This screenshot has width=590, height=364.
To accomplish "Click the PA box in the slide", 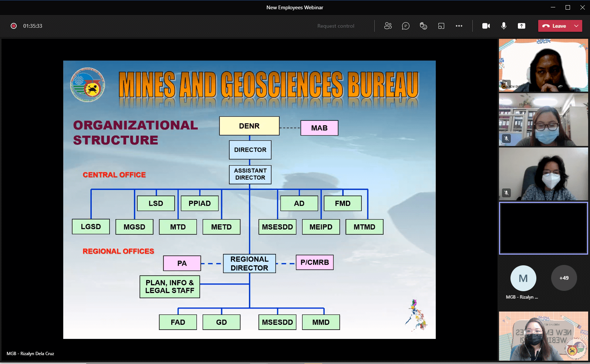I will point(182,263).
